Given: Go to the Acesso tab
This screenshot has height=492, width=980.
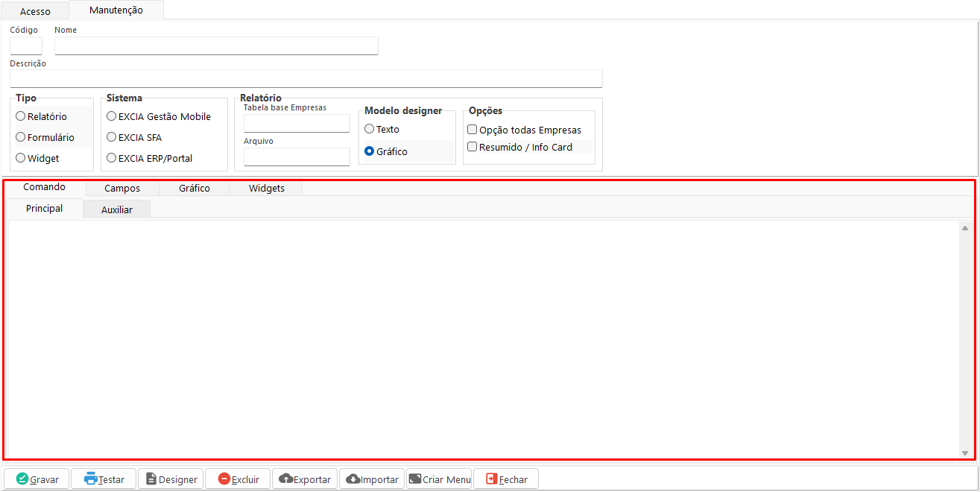Looking at the screenshot, I should [35, 11].
